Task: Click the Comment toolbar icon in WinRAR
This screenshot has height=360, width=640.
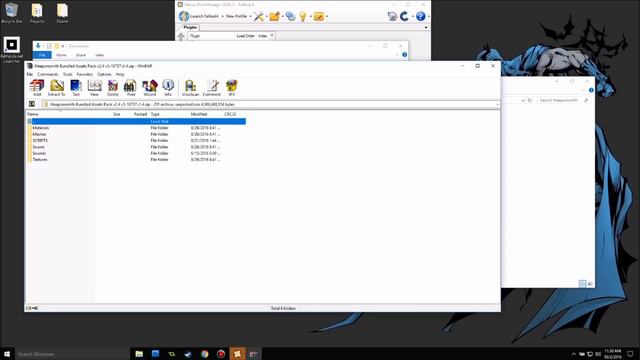Action: click(x=212, y=87)
